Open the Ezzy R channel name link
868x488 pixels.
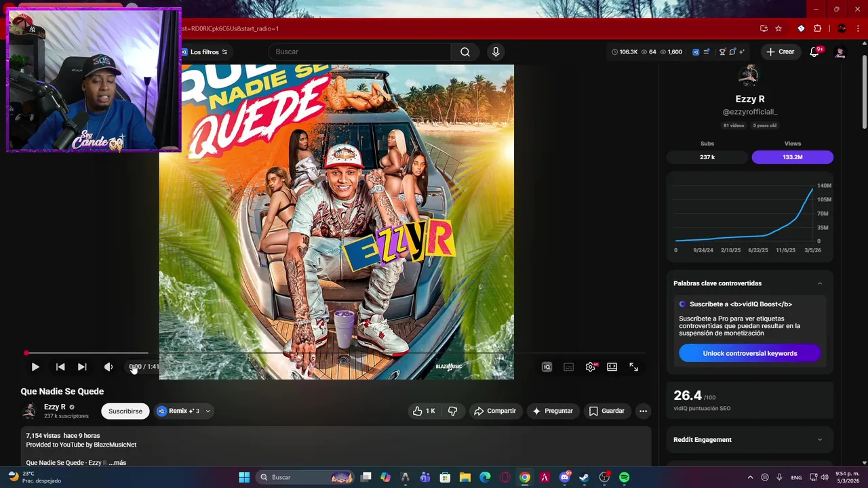tap(55, 407)
